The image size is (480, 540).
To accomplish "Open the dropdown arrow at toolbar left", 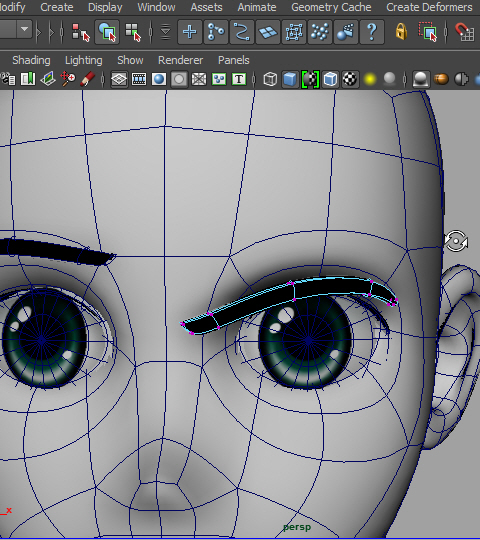I will [24, 30].
